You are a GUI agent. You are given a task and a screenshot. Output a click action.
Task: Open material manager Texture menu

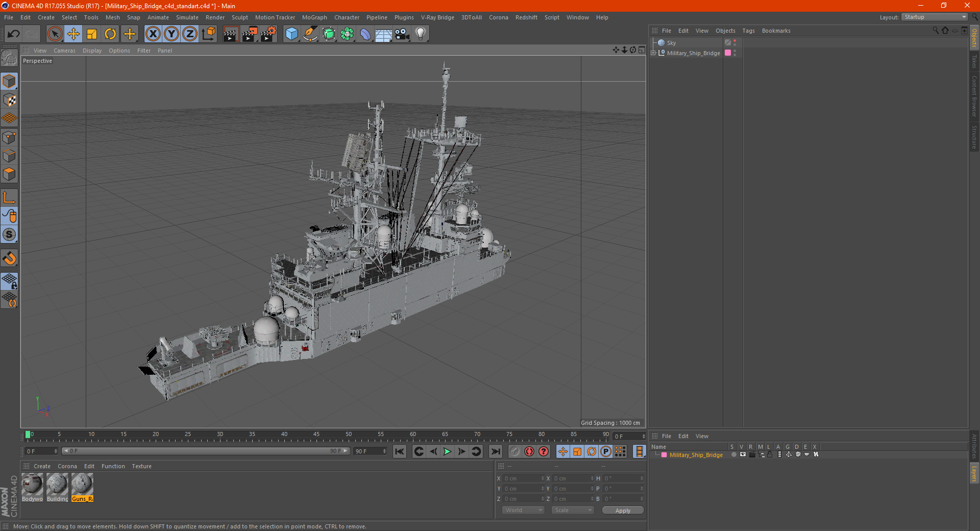(141, 466)
